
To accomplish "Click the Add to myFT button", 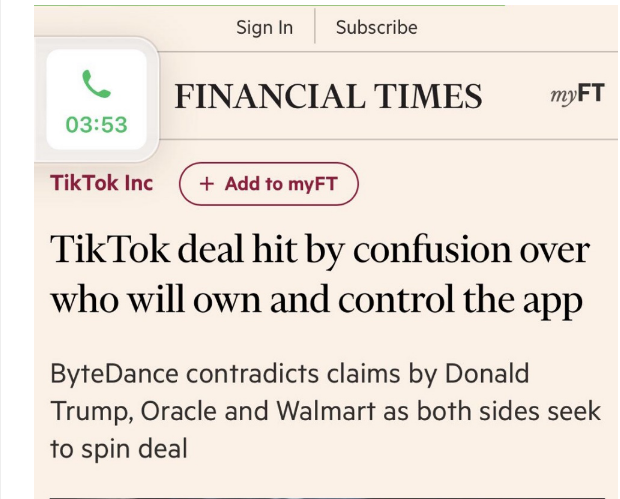I will pyautogui.click(x=269, y=184).
